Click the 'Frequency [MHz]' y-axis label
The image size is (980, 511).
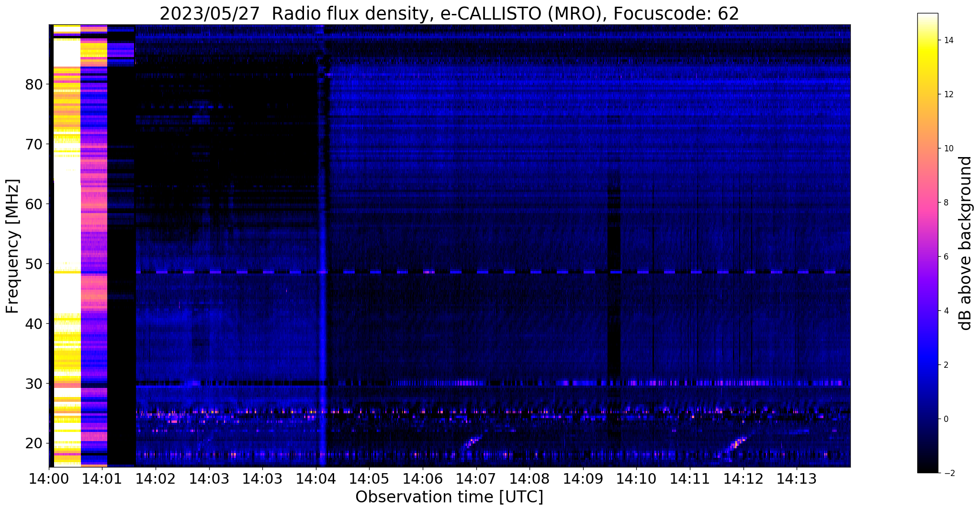[x=13, y=246]
